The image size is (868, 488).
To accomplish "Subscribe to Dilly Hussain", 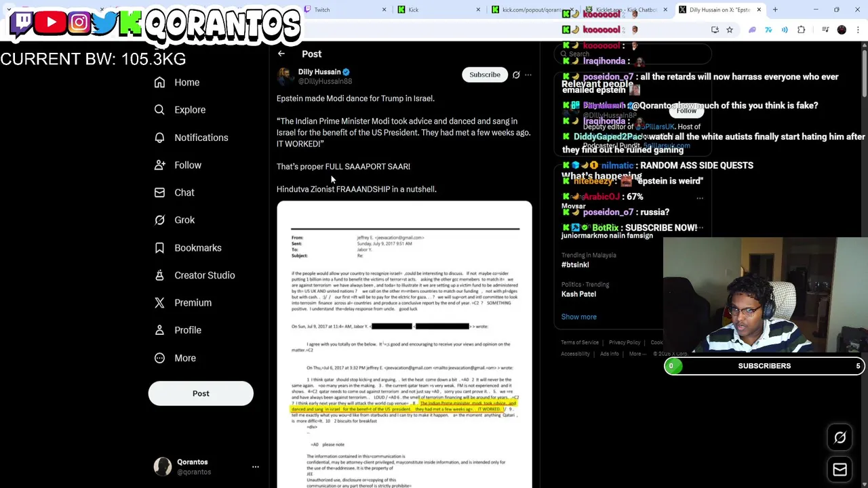I will click(485, 75).
